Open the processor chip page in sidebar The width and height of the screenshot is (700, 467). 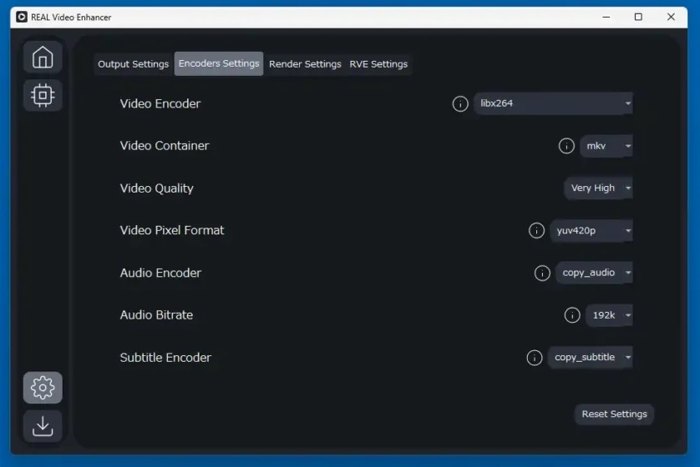[x=42, y=95]
